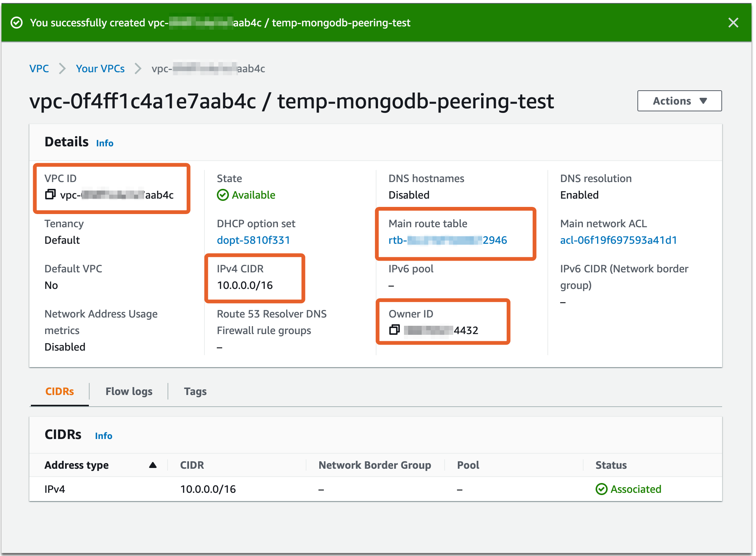Open the Actions dropdown menu
Viewport: 756px width, 556px height.
coord(679,101)
